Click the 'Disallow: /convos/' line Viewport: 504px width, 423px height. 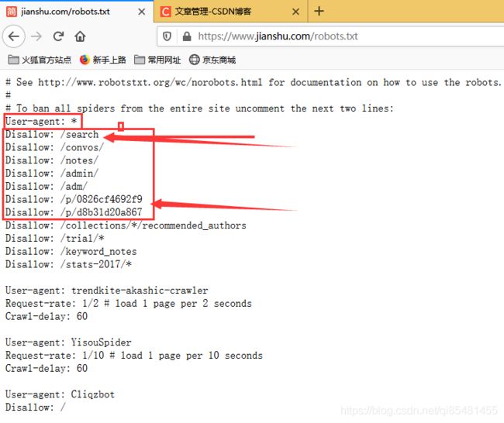[x=54, y=147]
